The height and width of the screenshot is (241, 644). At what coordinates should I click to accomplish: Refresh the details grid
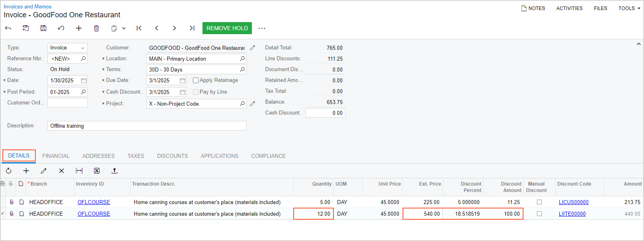[8, 171]
